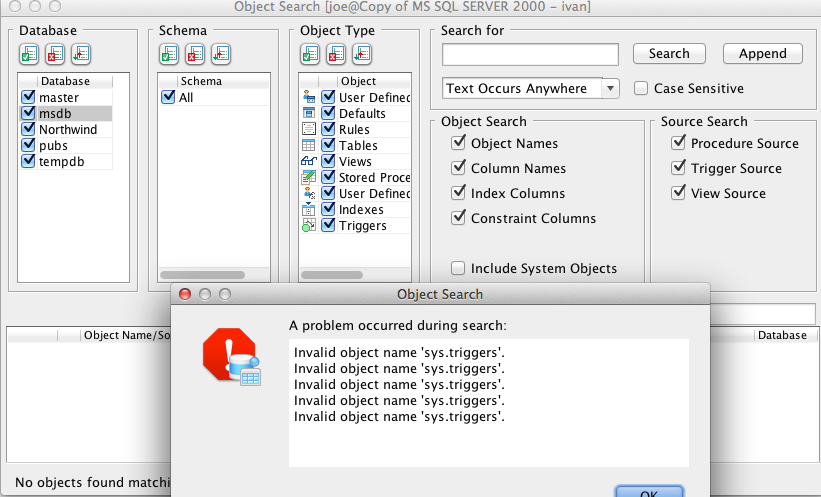
Task: Click the Stored Procedures icon
Action: click(x=309, y=178)
